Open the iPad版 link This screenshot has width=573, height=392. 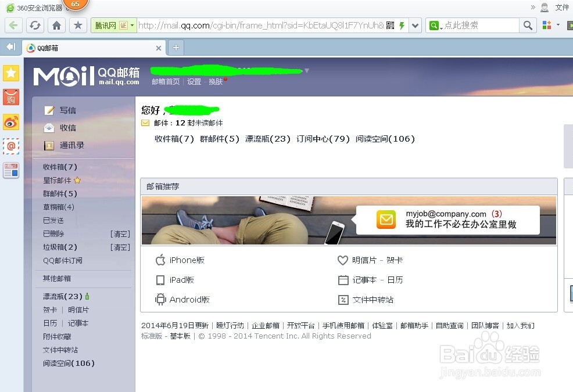tap(175, 280)
